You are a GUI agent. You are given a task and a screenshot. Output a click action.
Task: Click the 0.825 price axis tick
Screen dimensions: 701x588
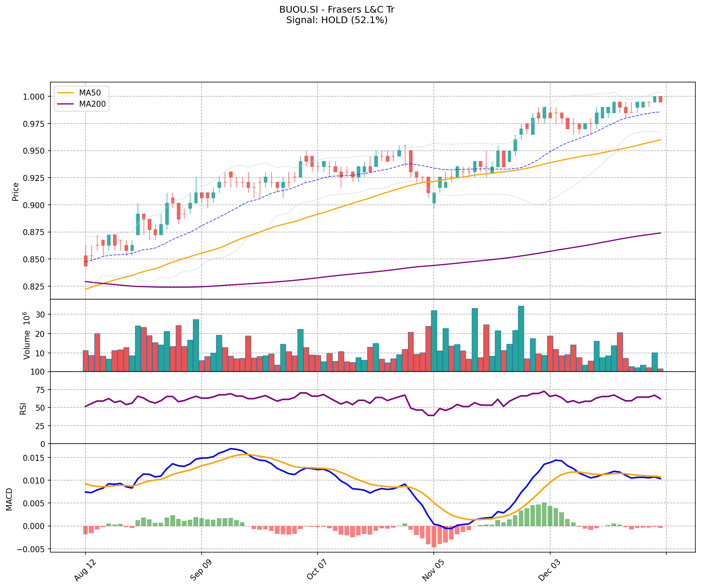coord(35,287)
